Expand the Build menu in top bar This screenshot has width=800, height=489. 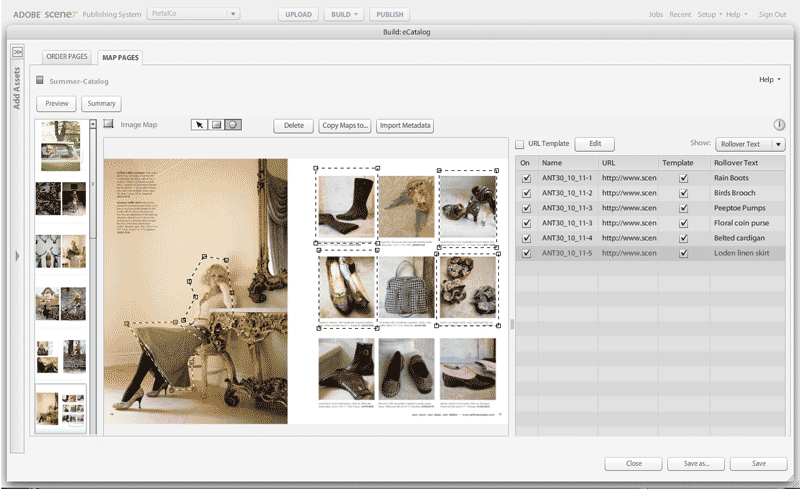[344, 15]
